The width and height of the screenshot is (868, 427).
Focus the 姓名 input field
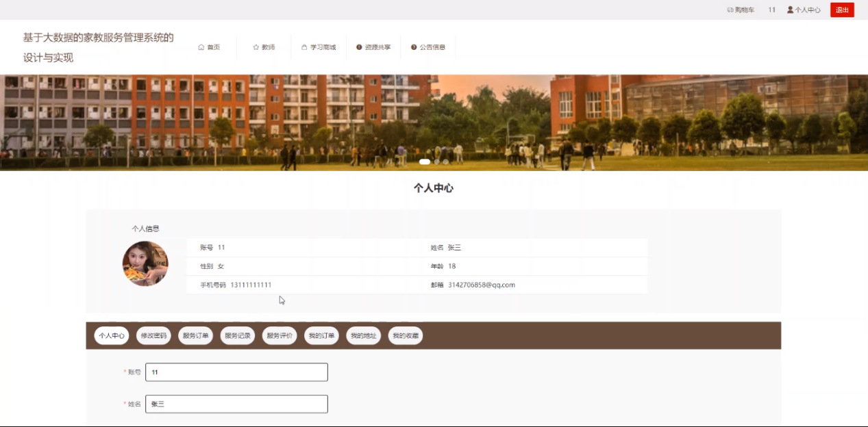click(236, 404)
